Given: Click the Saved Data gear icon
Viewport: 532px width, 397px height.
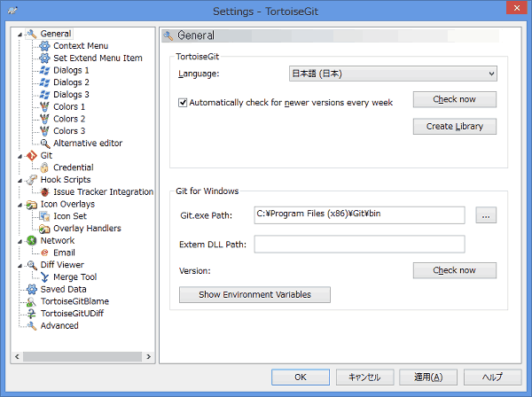Looking at the screenshot, I should [32, 289].
